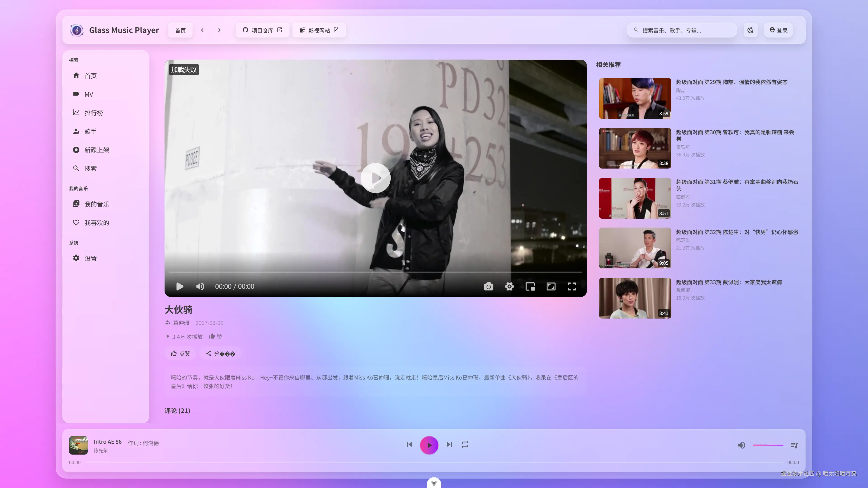Toggle repeat mode in bottom player
Viewport: 868px width, 488px height.
coord(465,445)
